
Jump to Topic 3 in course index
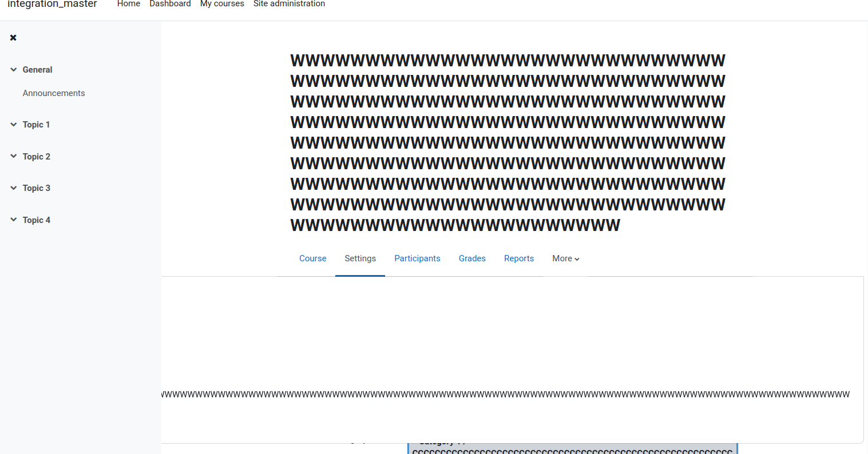coord(37,188)
